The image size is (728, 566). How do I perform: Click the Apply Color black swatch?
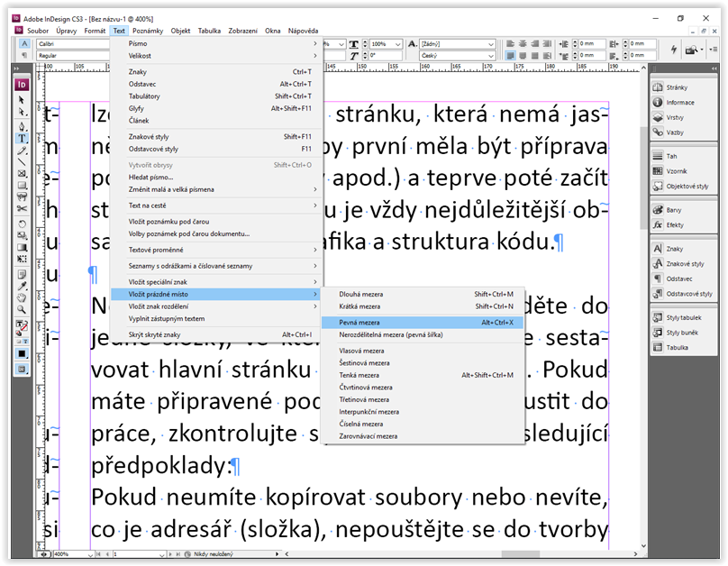click(x=22, y=354)
